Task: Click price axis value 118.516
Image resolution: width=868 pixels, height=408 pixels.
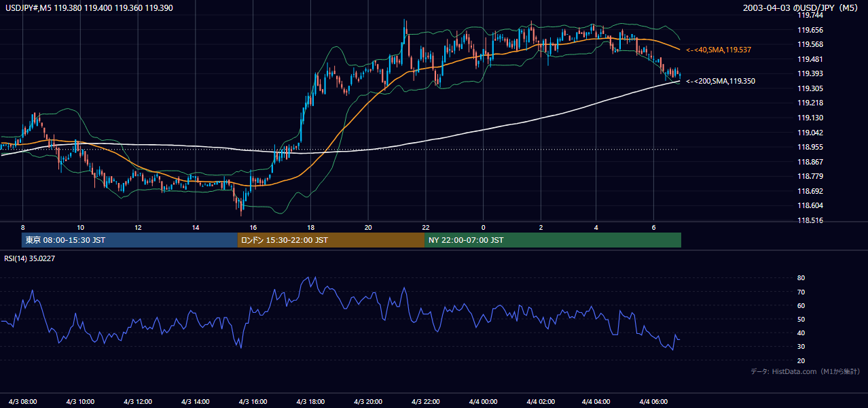Action: 809,220
